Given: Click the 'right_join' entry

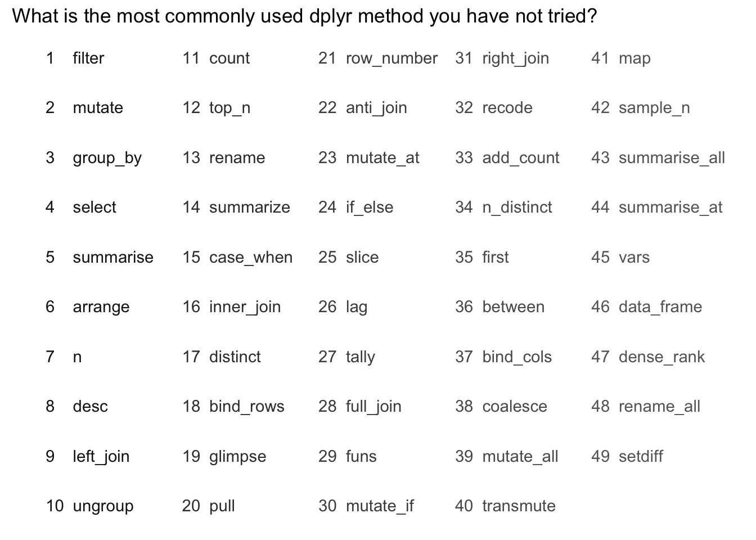Looking at the screenshot, I should point(515,58).
